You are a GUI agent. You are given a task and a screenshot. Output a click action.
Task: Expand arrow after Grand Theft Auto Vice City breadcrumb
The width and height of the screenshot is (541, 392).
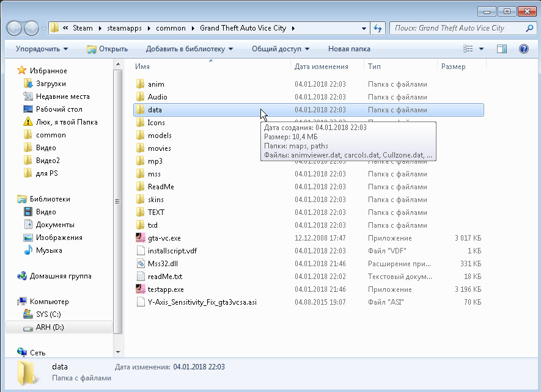click(x=293, y=28)
